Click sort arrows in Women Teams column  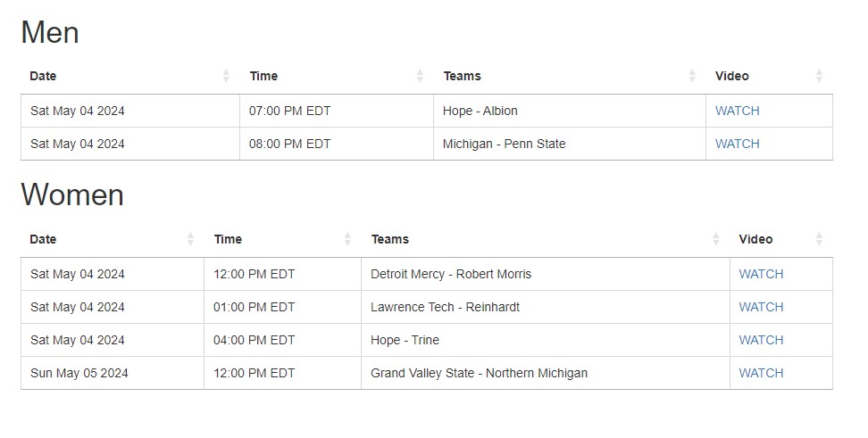click(716, 240)
